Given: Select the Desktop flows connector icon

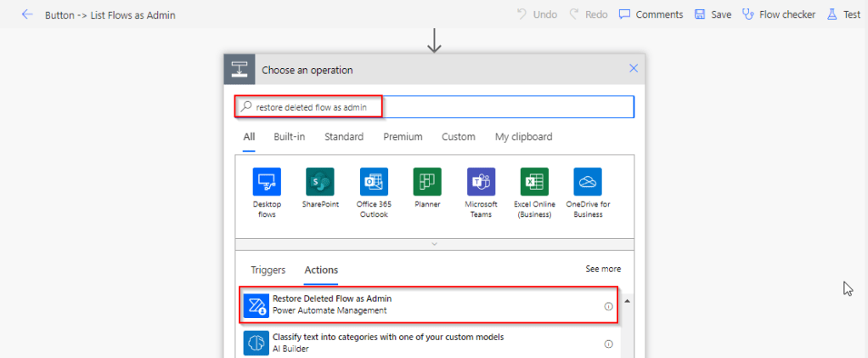Looking at the screenshot, I should pyautogui.click(x=267, y=182).
